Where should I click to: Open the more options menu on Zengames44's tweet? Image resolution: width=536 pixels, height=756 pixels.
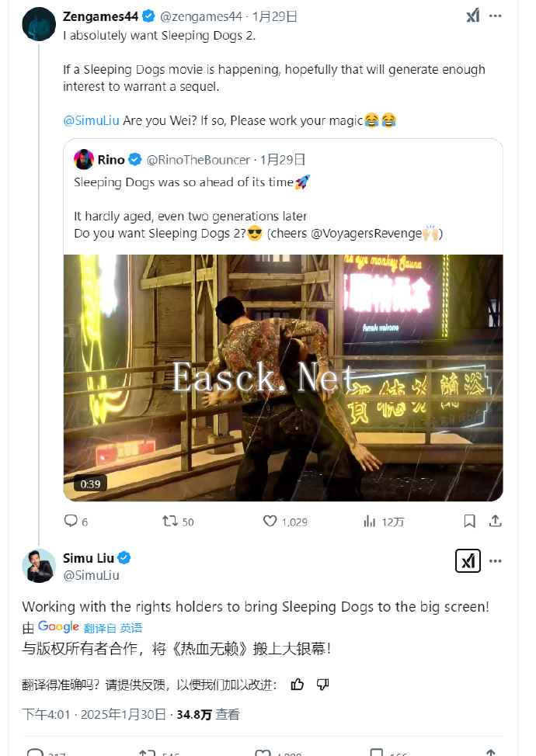(x=495, y=16)
